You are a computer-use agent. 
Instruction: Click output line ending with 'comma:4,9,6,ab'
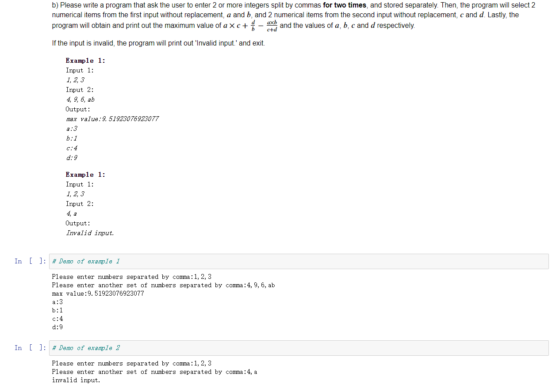(163, 285)
